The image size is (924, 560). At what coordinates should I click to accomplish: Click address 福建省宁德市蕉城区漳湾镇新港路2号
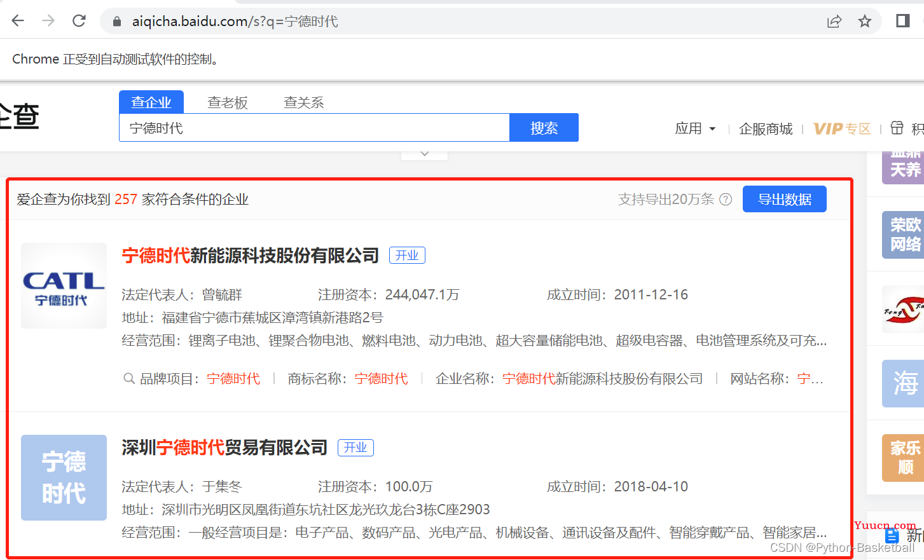(272, 318)
